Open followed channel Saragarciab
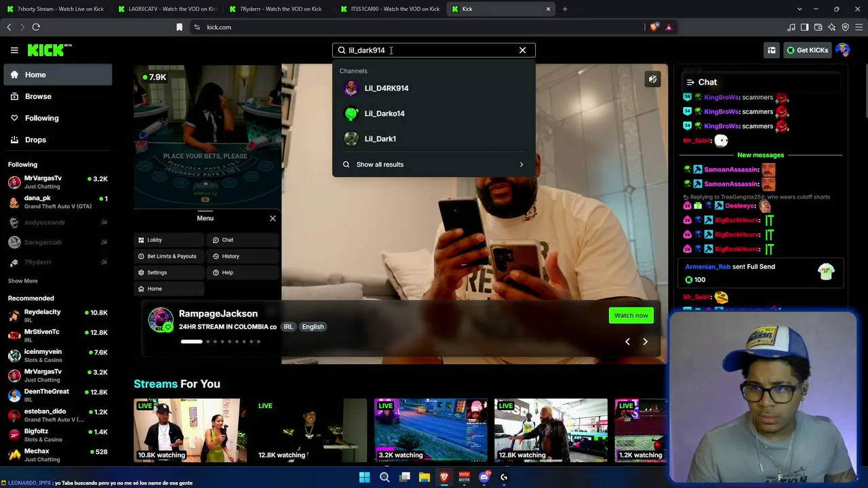Image resolution: width=868 pixels, height=488 pixels. point(58,242)
